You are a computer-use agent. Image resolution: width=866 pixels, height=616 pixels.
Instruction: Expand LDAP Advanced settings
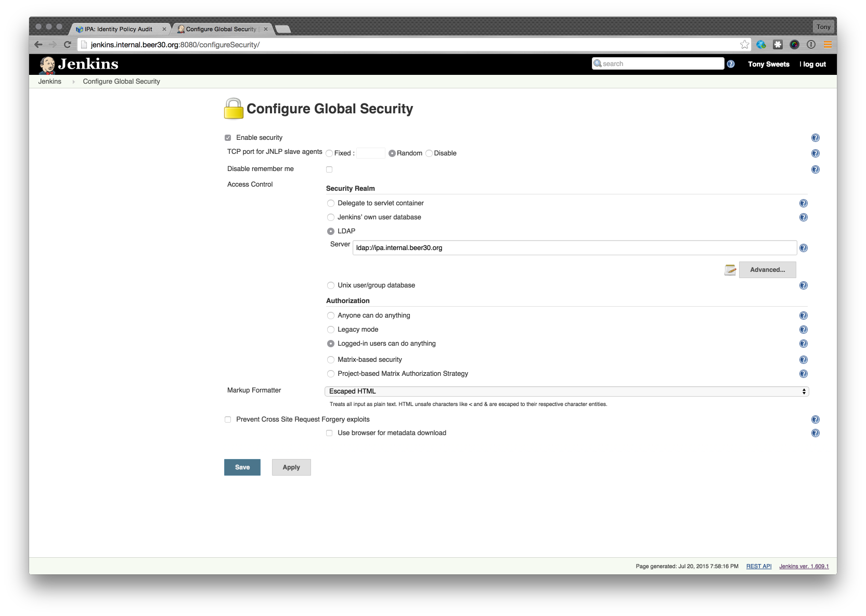767,270
